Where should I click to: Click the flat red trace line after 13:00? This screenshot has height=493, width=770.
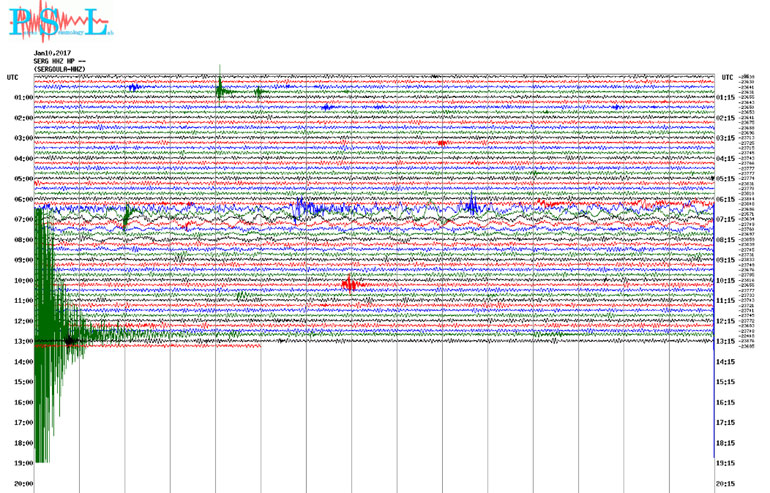(x=200, y=346)
